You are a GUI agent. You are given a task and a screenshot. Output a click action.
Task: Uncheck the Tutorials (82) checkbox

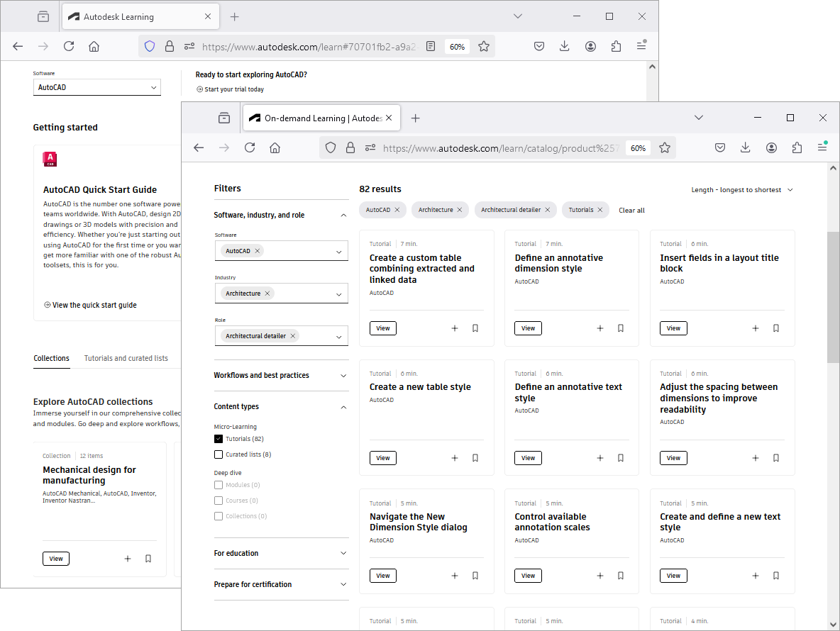219,439
